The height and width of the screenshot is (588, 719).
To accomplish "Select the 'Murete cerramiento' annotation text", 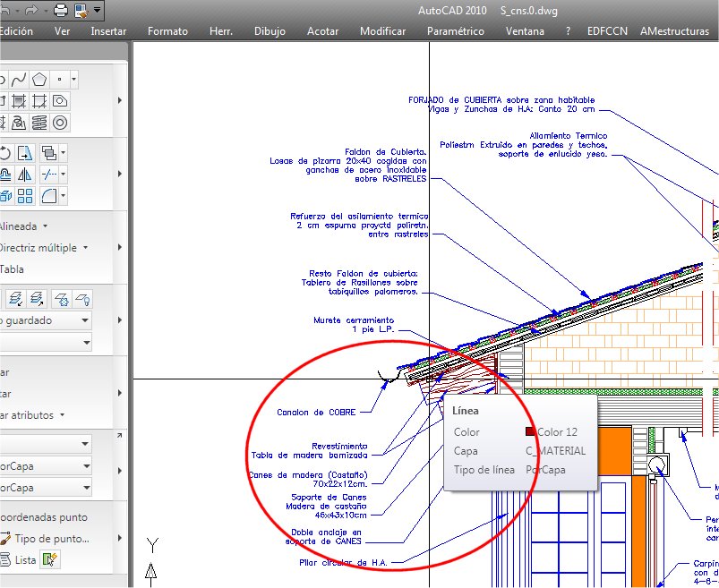I will pos(354,320).
